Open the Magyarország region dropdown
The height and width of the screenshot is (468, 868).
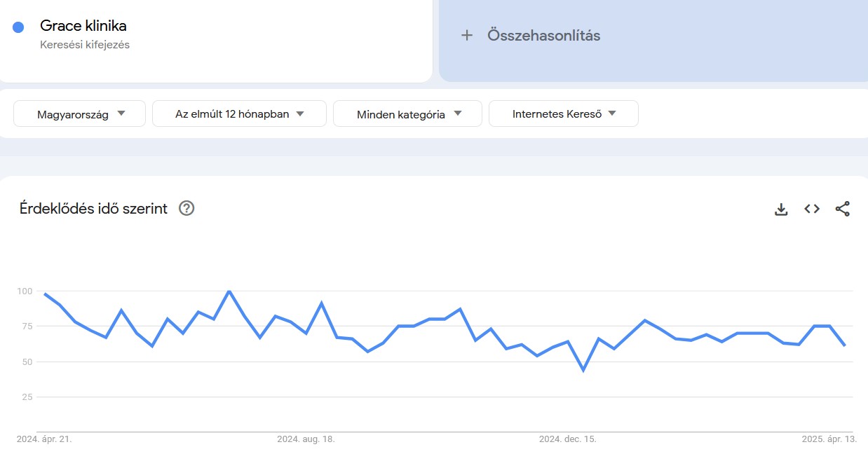[79, 113]
